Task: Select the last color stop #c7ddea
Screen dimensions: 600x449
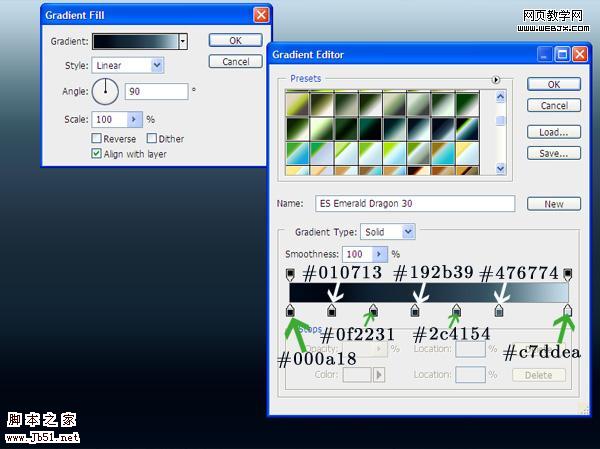Action: pos(567,310)
